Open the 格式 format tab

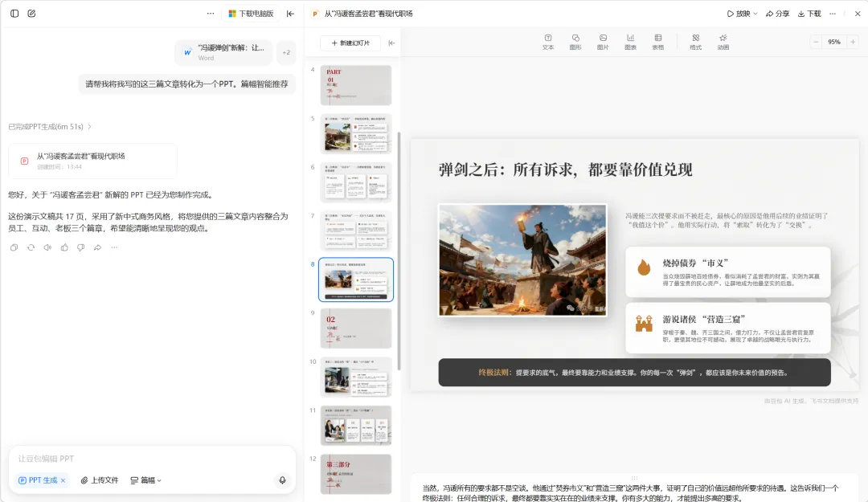(x=696, y=42)
